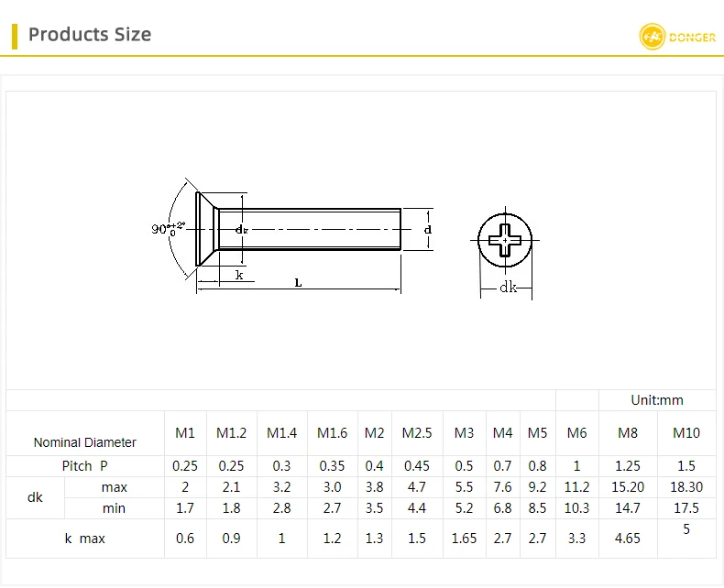724x588 pixels.
Task: Select the M1.2 column header
Action: click(x=231, y=433)
